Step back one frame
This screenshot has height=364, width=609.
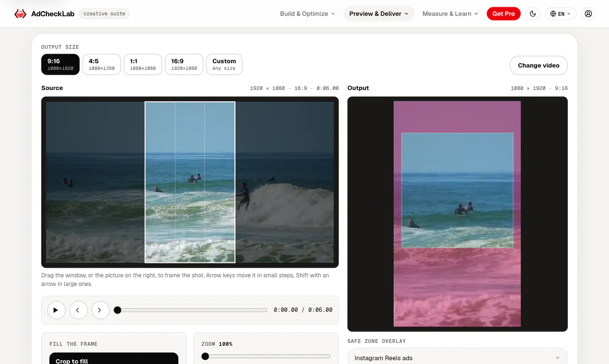coord(78,310)
